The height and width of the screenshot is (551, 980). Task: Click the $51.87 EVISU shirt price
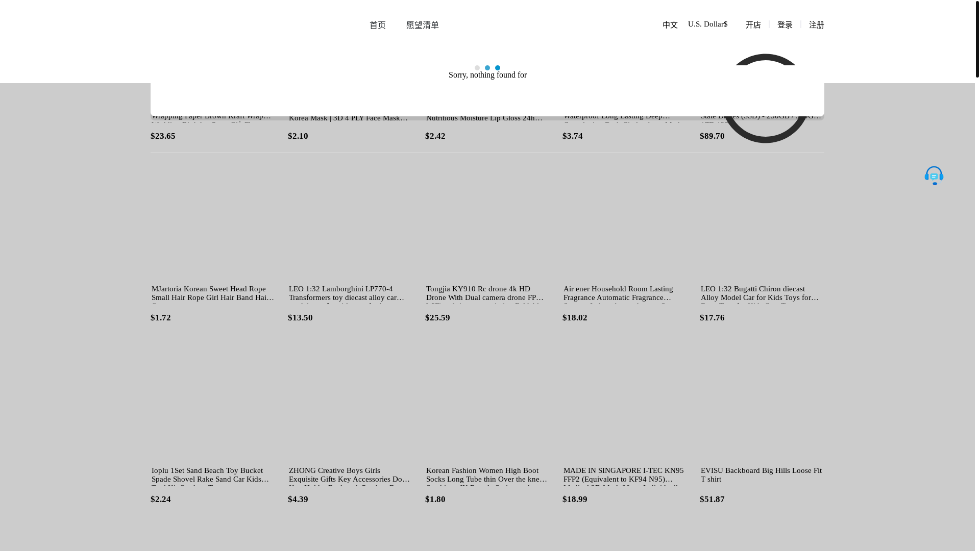point(712,499)
